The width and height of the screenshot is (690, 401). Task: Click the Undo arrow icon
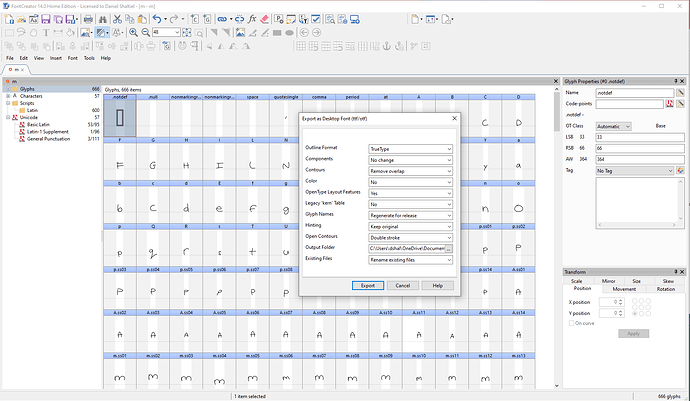(x=157, y=19)
